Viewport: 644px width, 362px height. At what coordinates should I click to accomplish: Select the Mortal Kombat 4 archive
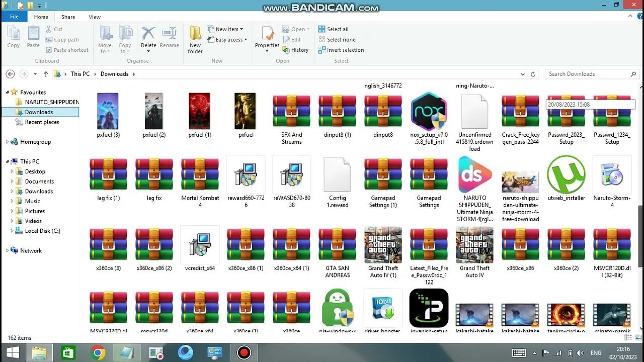pyautogui.click(x=200, y=182)
